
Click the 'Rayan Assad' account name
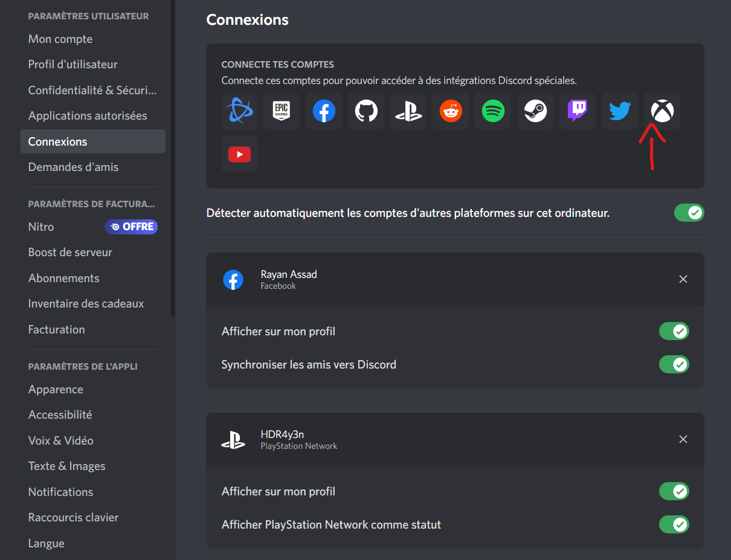(289, 274)
